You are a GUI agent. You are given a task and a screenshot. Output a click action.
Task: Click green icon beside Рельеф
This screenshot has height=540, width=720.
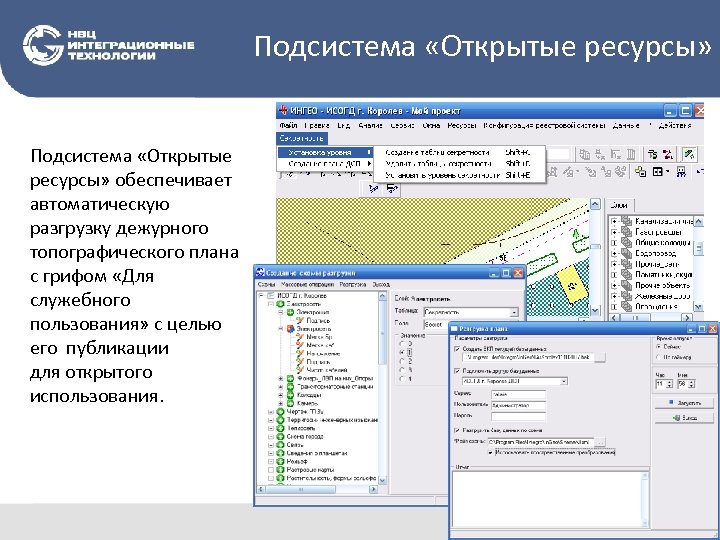click(x=281, y=461)
